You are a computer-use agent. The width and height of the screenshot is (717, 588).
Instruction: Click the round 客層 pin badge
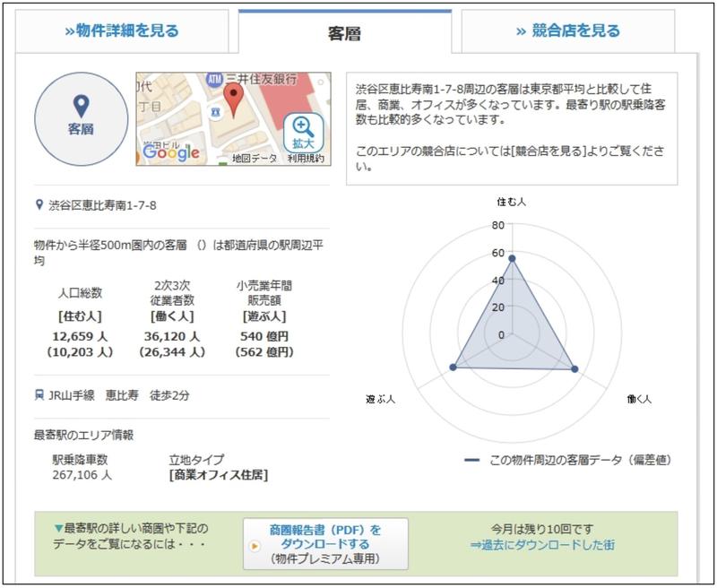pyautogui.click(x=81, y=119)
